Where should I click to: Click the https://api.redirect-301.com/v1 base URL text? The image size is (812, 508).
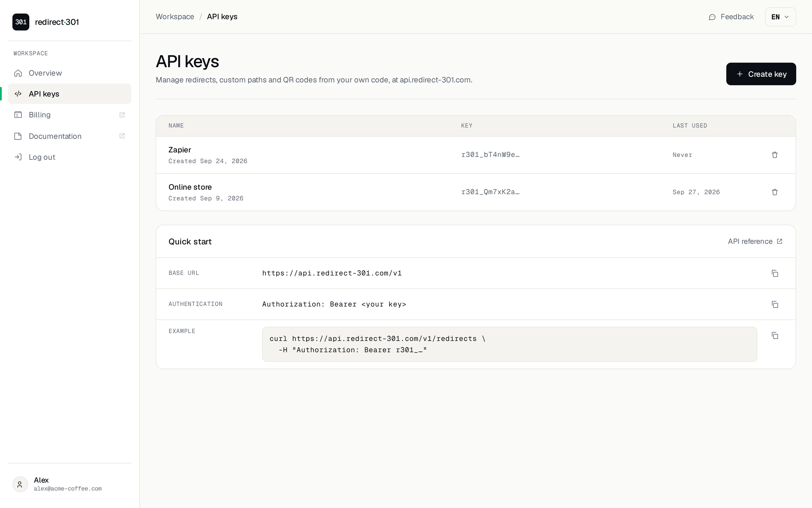click(332, 273)
